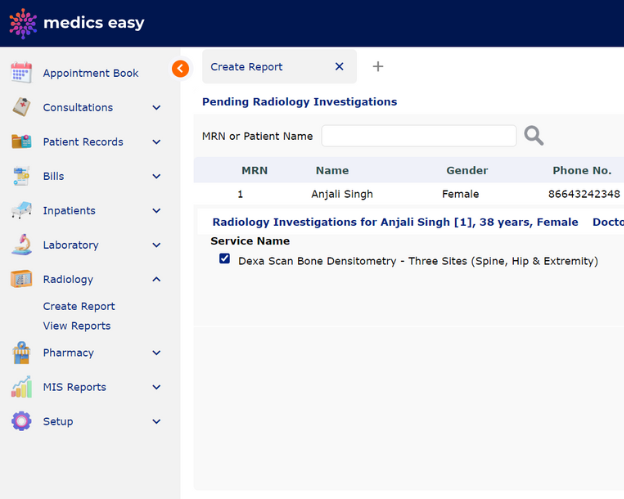Screen dimensions: 624x499
Task: Collapse sidebar with orange arrow button
Action: (180, 68)
